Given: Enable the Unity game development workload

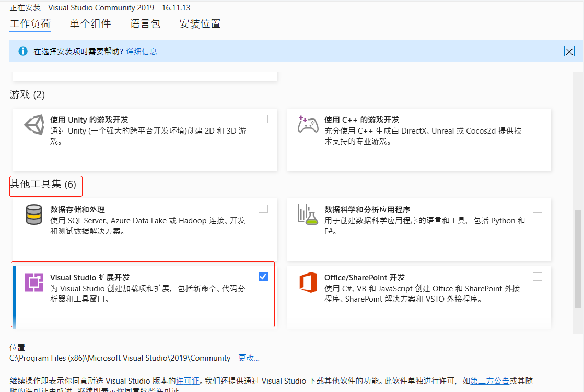Looking at the screenshot, I should 263,119.
